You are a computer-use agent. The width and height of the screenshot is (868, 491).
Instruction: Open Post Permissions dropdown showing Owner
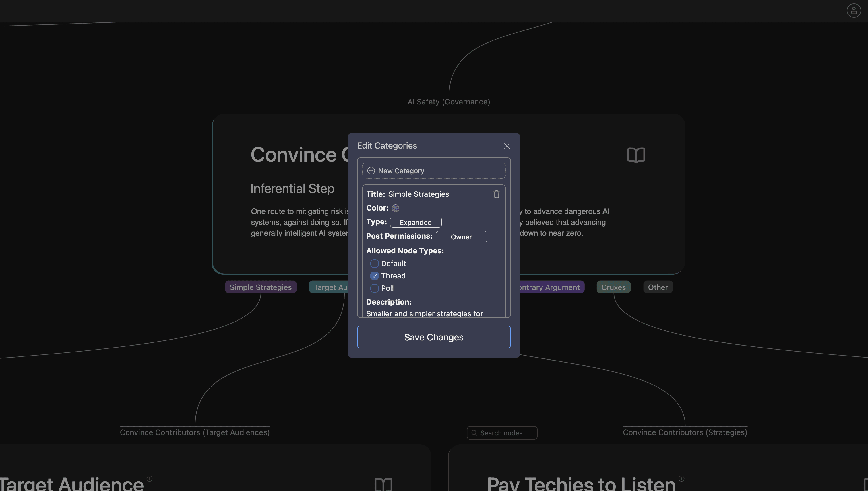(461, 237)
